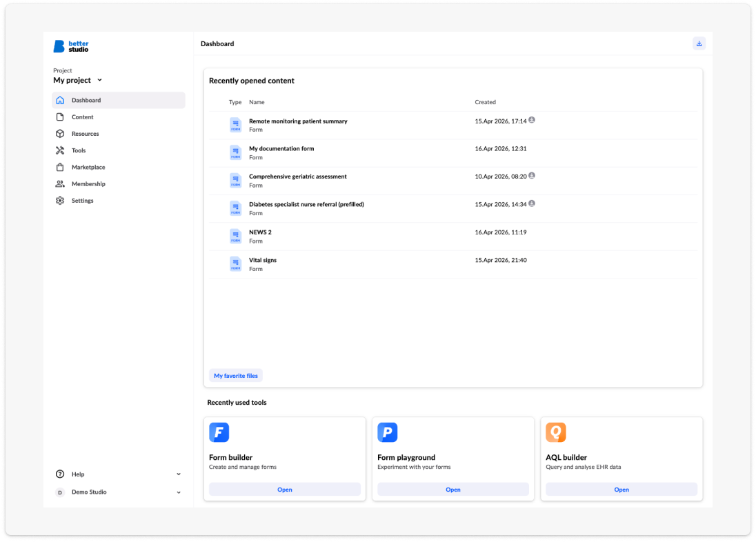Click the AQL builder card title
The image size is (756, 542).
[566, 458]
